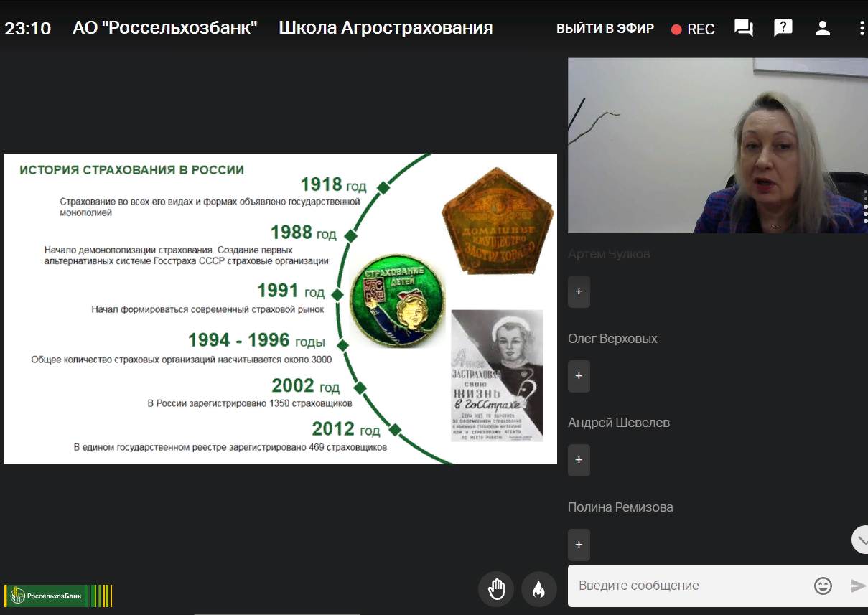Click the fire reaction button
Viewport: 868px width, 615px height.
(x=539, y=590)
